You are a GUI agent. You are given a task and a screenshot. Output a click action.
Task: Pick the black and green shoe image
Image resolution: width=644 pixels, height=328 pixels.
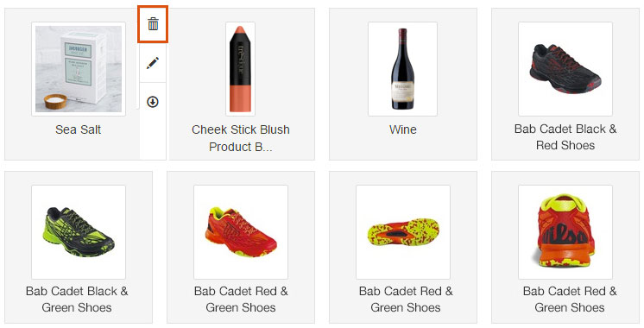(79, 232)
